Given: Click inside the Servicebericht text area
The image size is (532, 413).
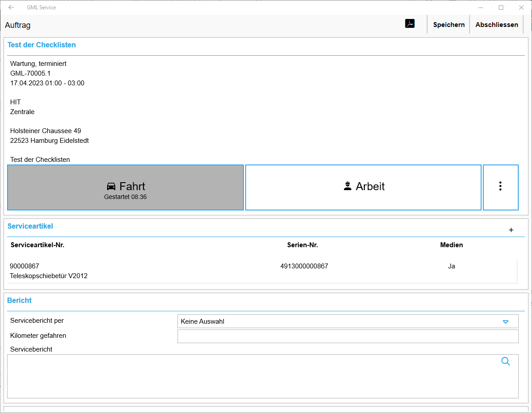Looking at the screenshot, I should (263, 376).
